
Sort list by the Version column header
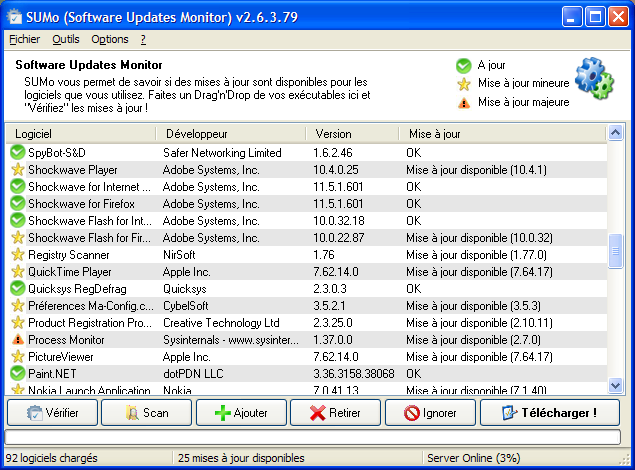point(352,134)
